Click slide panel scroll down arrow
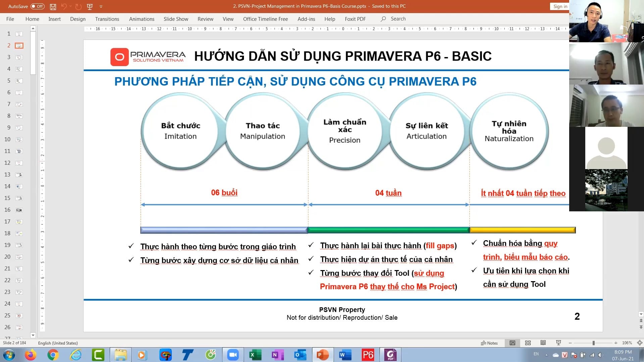The width and height of the screenshot is (644, 362). coord(33,335)
